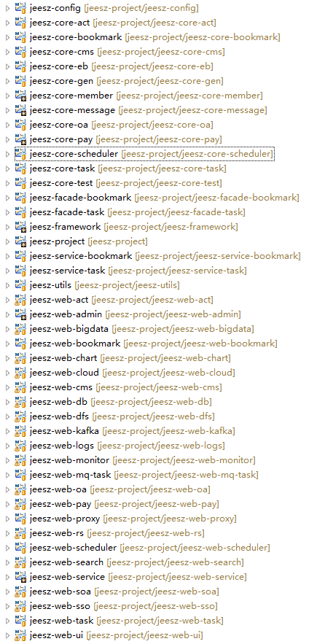Click the jeesz-core-gen project icon
The width and height of the screenshot is (325, 644).
tap(20, 81)
